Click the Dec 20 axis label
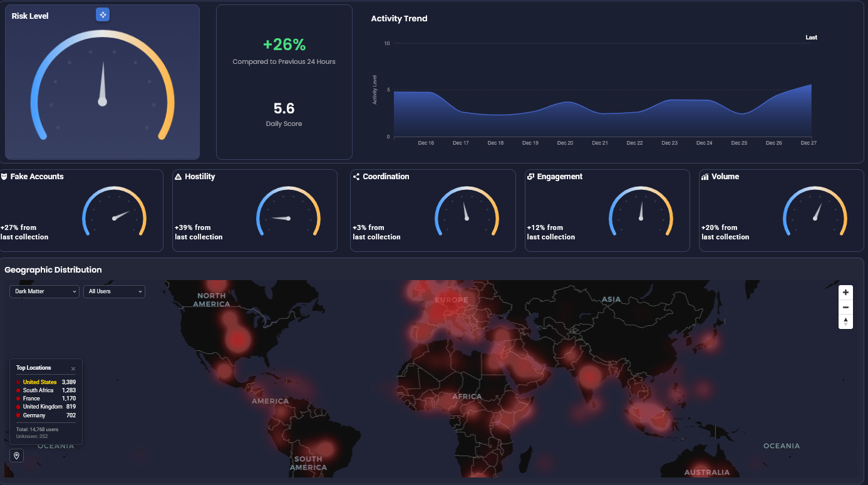The width and height of the screenshot is (868, 485). point(566,143)
